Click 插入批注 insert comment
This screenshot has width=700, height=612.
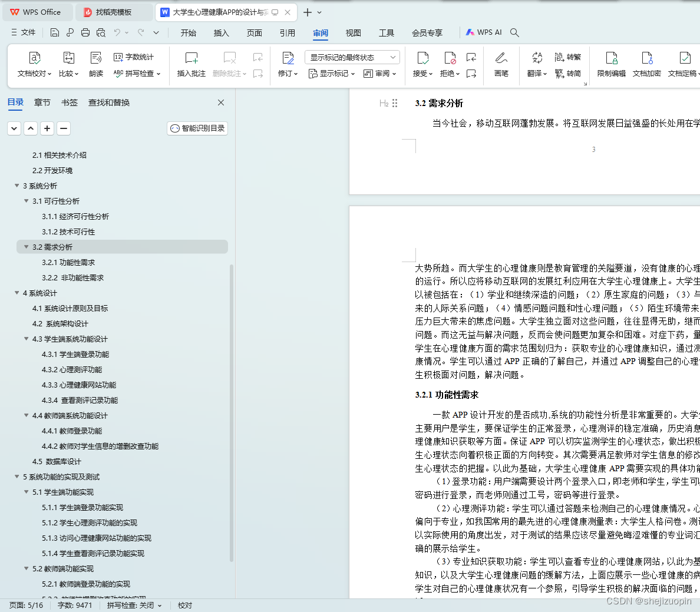[x=191, y=64]
